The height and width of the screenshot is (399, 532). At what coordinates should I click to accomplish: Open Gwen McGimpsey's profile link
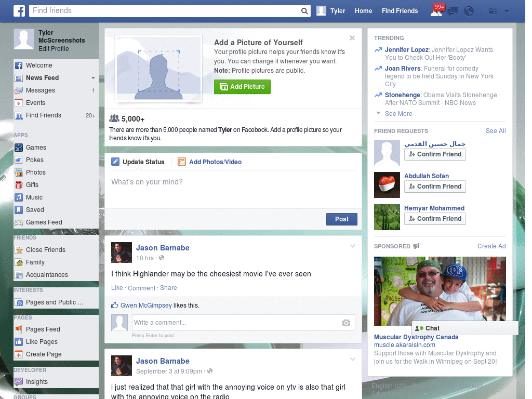point(146,305)
